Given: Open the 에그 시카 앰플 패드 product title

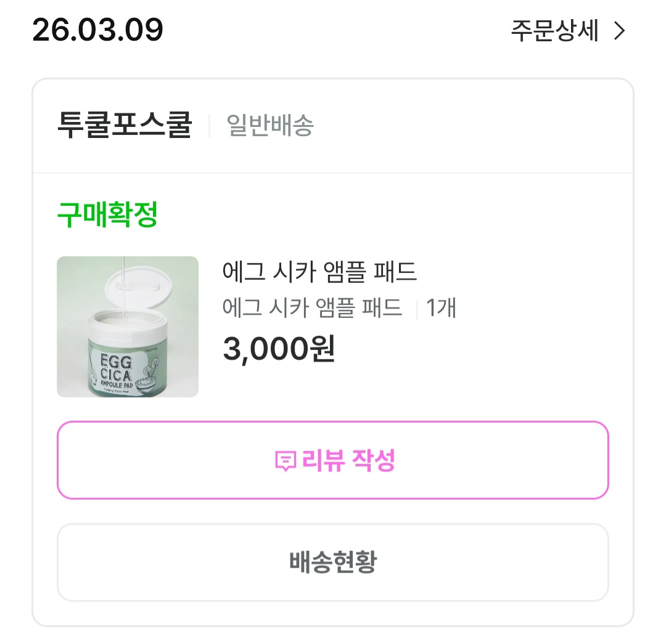Looking at the screenshot, I should pos(320,271).
